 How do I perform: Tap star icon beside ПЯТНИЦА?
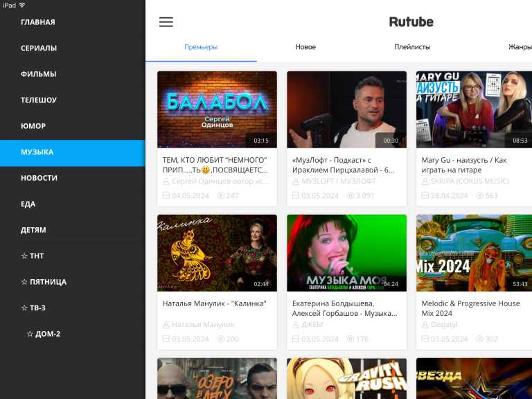[24, 282]
